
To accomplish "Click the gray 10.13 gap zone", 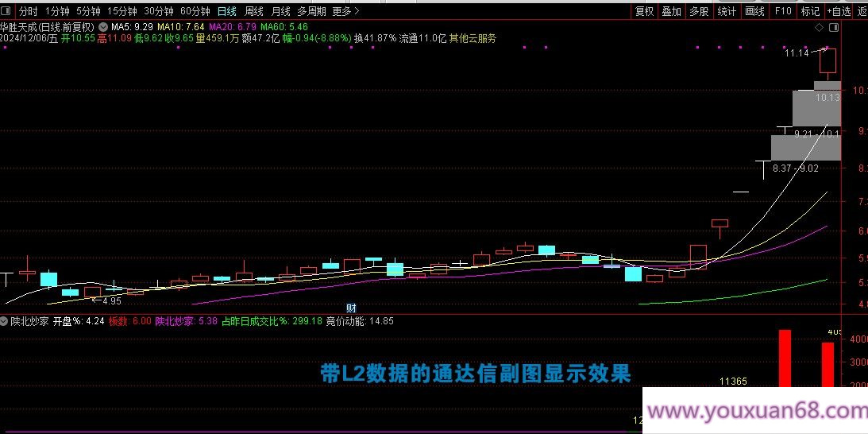I will tap(816, 108).
